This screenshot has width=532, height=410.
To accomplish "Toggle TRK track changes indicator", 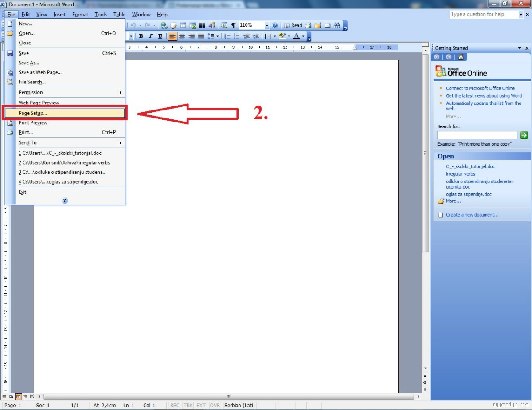I will pos(188,406).
